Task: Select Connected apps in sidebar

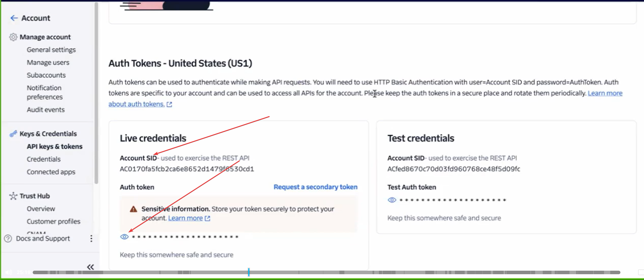Action: [x=51, y=172]
